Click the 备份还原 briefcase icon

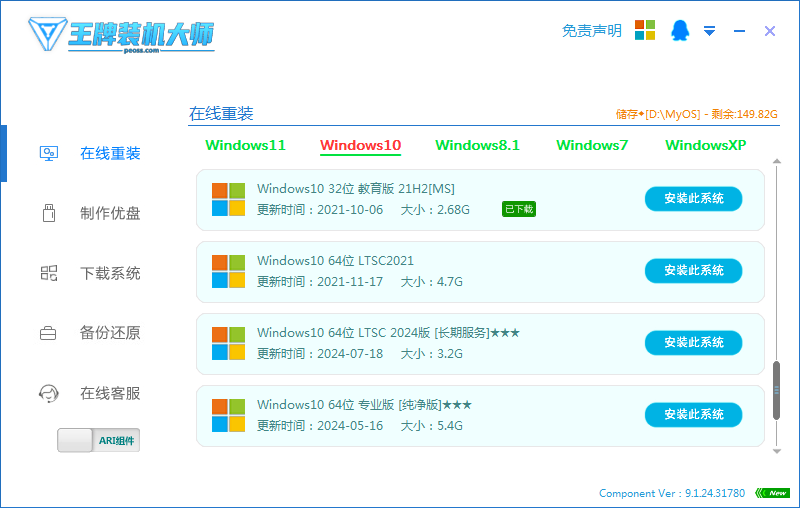tap(48, 333)
